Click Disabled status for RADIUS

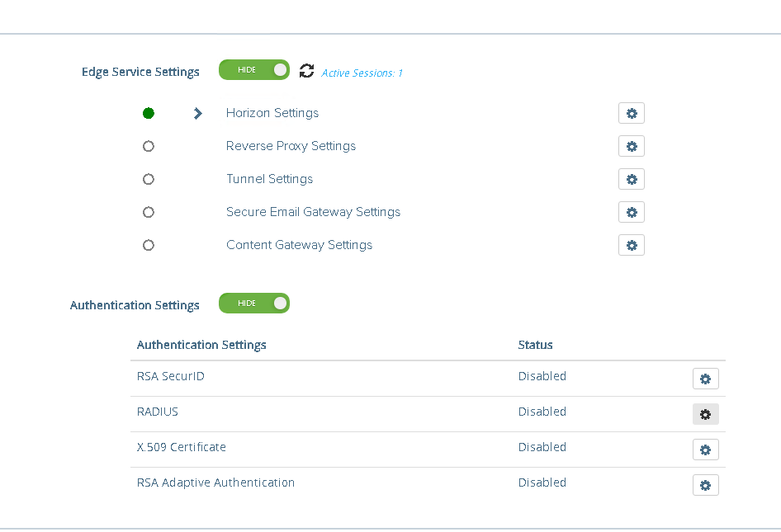pyautogui.click(x=542, y=412)
